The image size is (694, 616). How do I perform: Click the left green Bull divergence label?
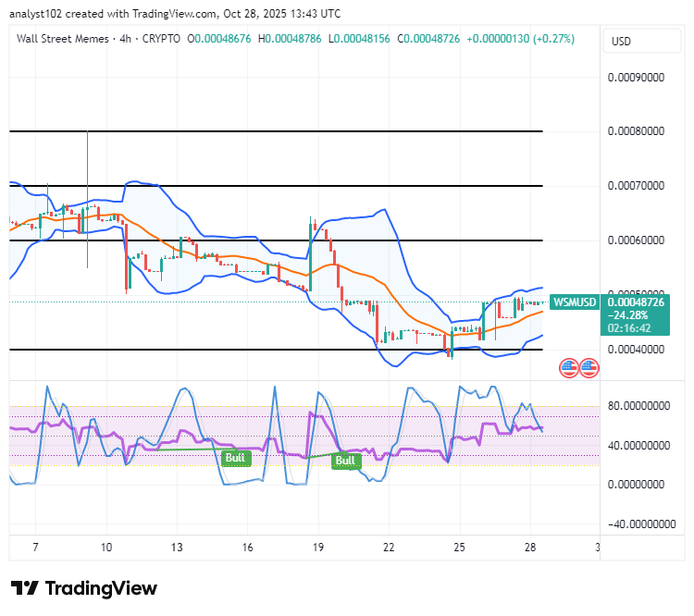click(236, 458)
